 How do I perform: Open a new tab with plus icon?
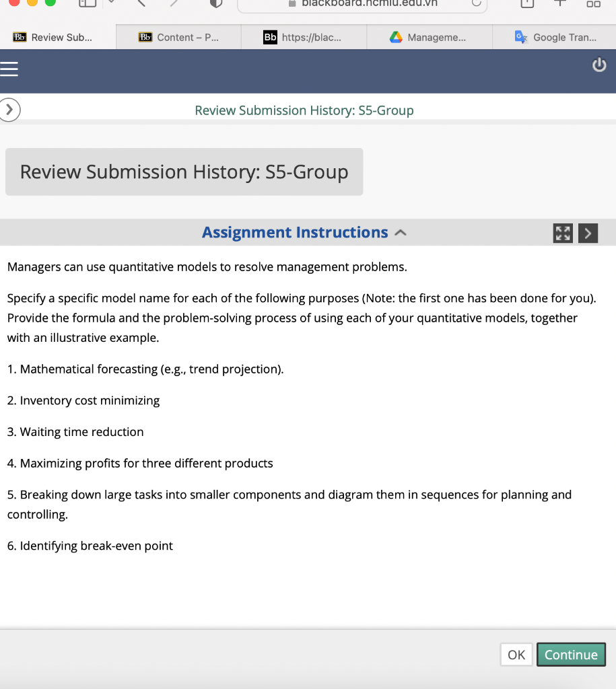point(559,3)
